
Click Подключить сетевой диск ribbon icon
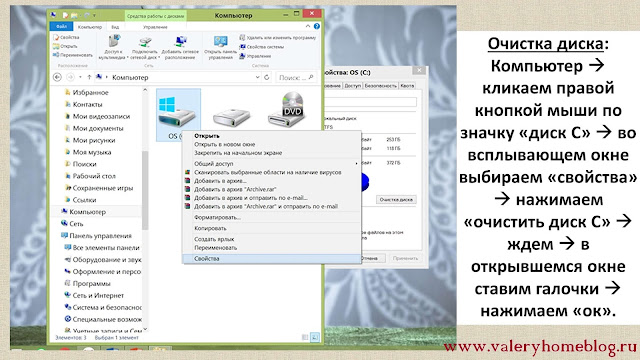coord(145,48)
